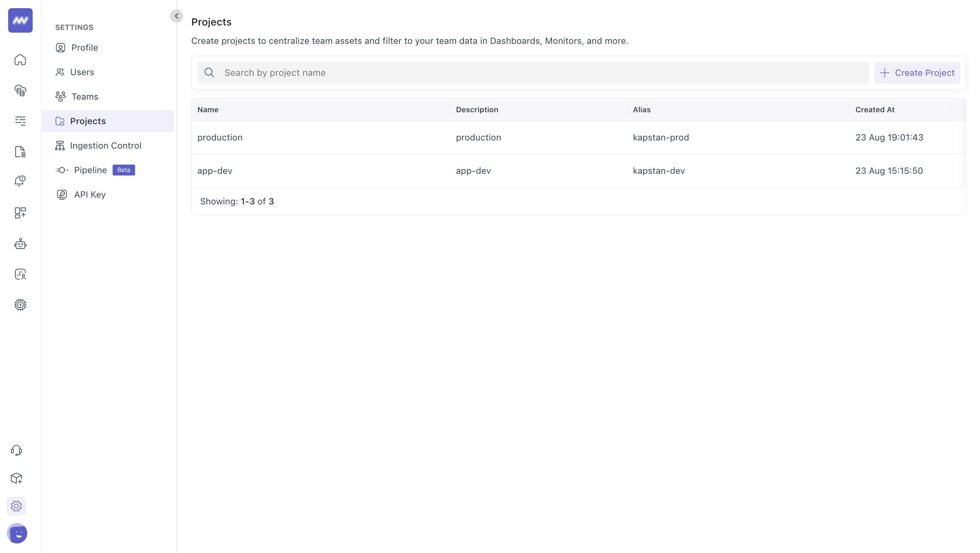The image size is (980, 553).
Task: Expand the app-dev project details
Action: pos(215,170)
